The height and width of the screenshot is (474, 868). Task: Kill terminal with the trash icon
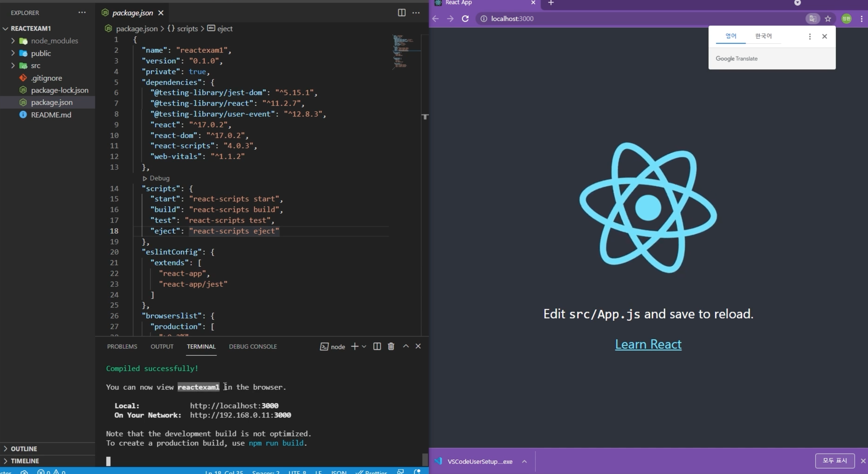pyautogui.click(x=391, y=346)
